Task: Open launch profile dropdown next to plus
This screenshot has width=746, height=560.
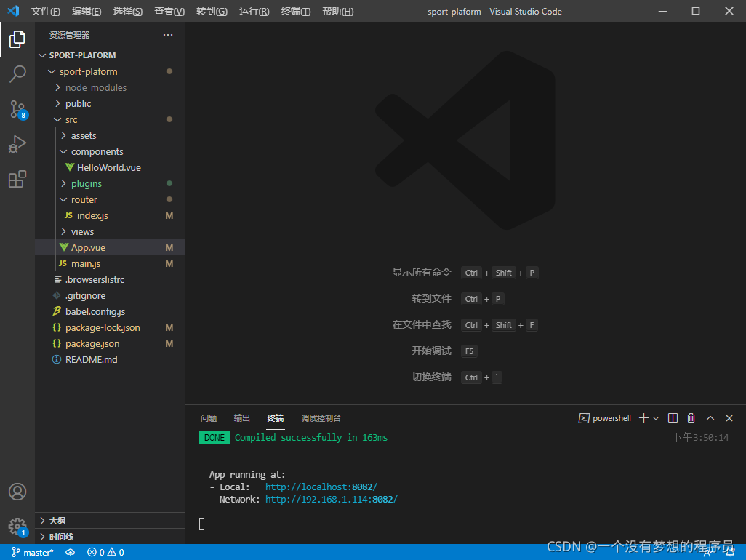Action: [656, 417]
